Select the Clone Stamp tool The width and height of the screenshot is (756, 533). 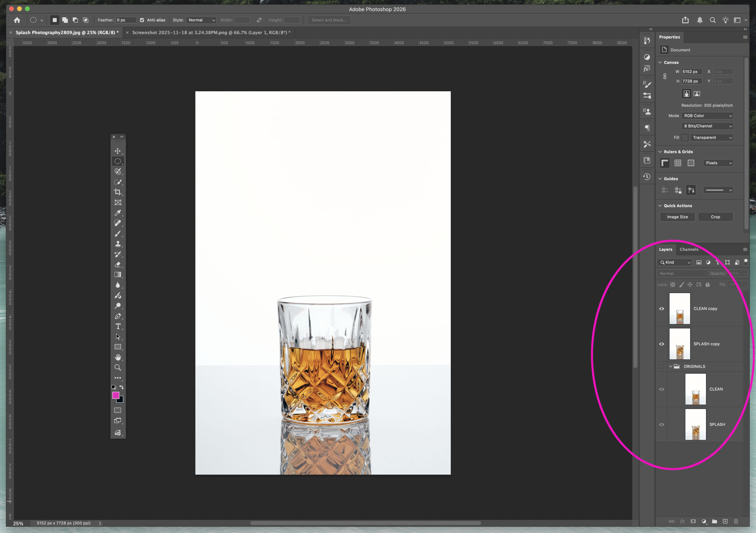click(x=118, y=244)
